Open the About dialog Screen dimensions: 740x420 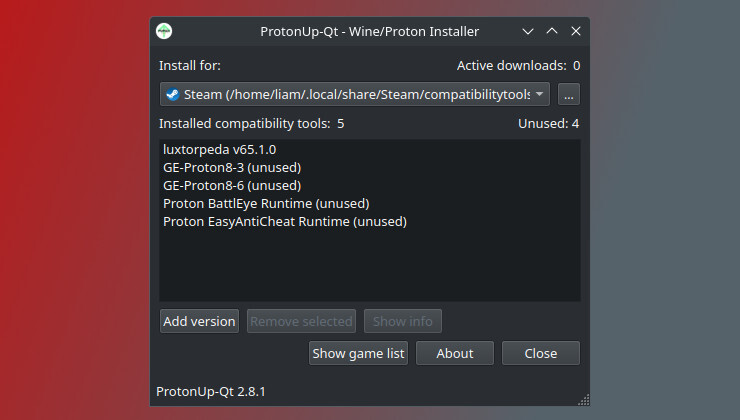[x=455, y=353]
